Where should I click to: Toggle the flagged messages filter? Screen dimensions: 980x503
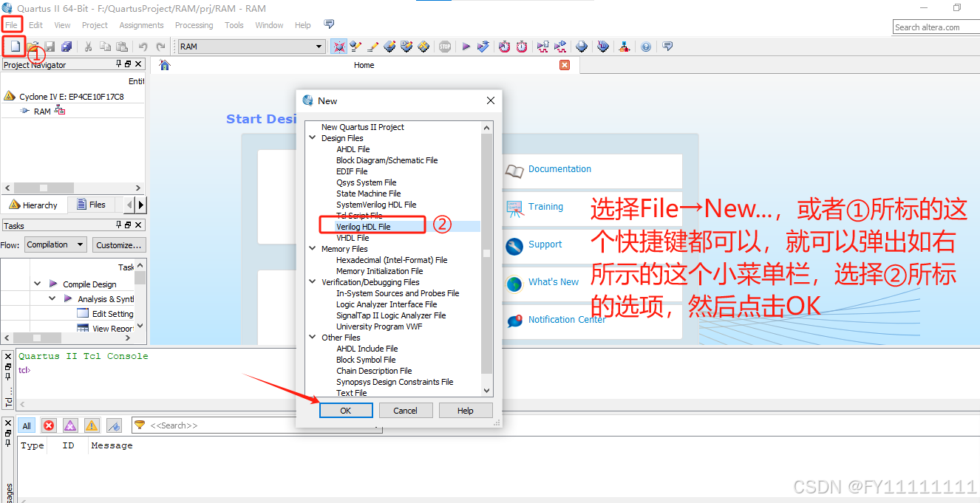[x=114, y=425]
